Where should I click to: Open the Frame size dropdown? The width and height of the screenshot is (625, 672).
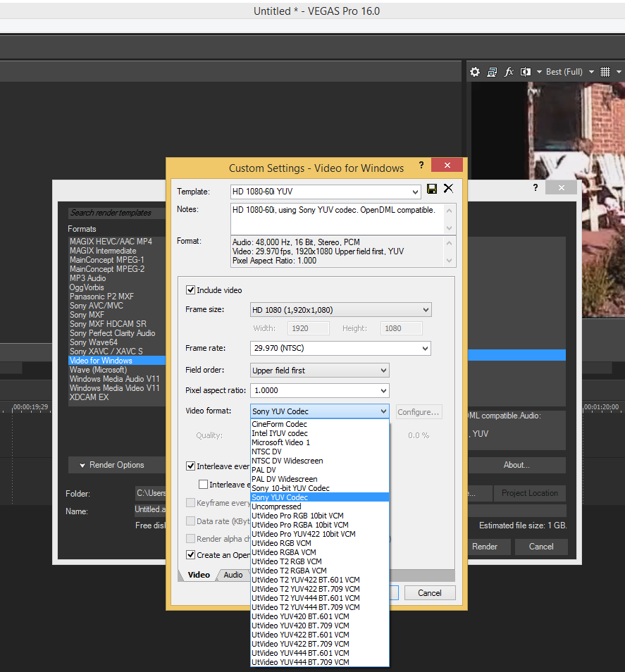click(341, 310)
